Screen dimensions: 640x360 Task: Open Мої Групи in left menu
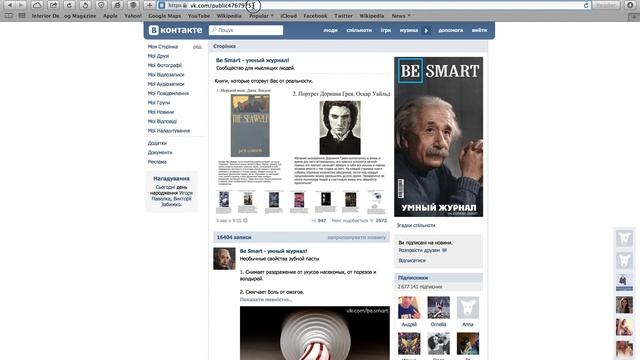tap(159, 103)
